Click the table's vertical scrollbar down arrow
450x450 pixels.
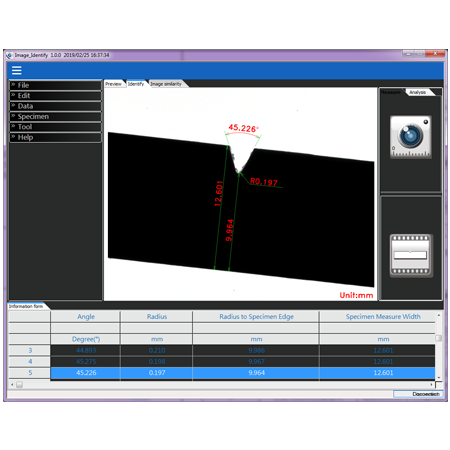point(439,377)
